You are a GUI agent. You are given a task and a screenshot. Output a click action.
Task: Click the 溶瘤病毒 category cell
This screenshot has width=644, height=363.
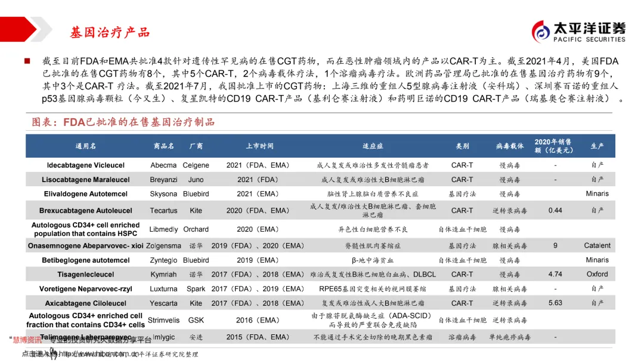coord(462,337)
